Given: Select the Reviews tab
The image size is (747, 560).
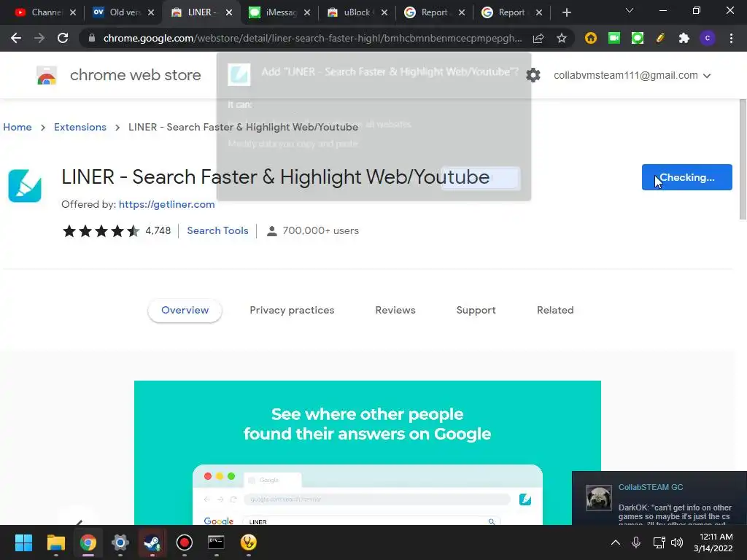Looking at the screenshot, I should (395, 311).
